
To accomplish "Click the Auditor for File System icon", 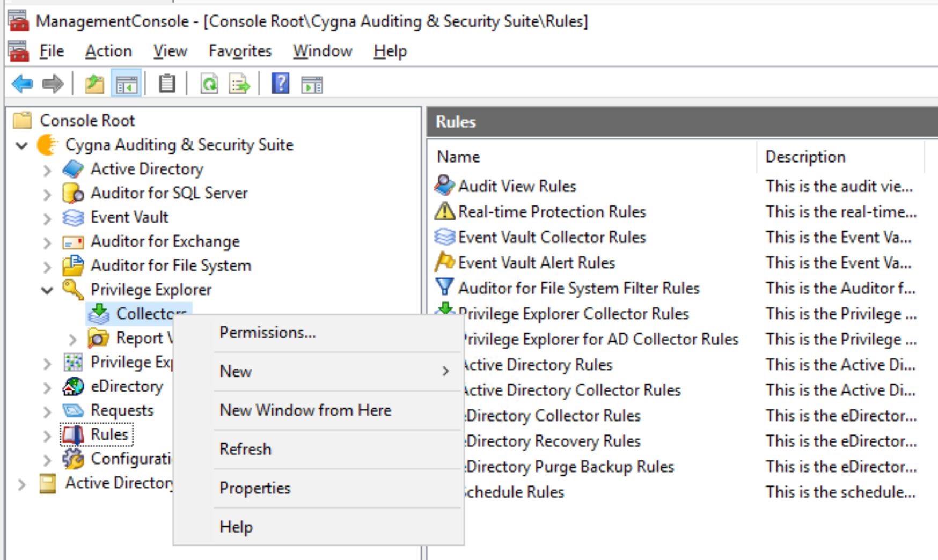I will tap(73, 266).
